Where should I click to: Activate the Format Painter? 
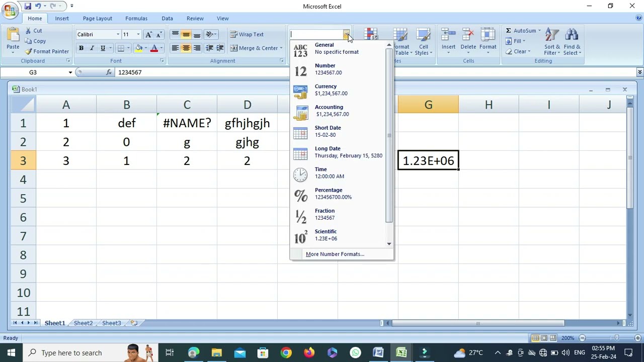pyautogui.click(x=47, y=51)
